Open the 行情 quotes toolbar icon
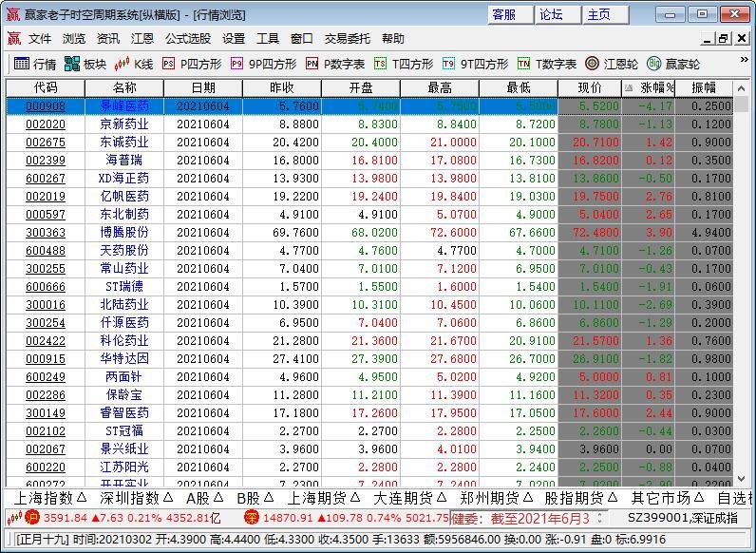Screen dimensions: 756x553 (35, 64)
